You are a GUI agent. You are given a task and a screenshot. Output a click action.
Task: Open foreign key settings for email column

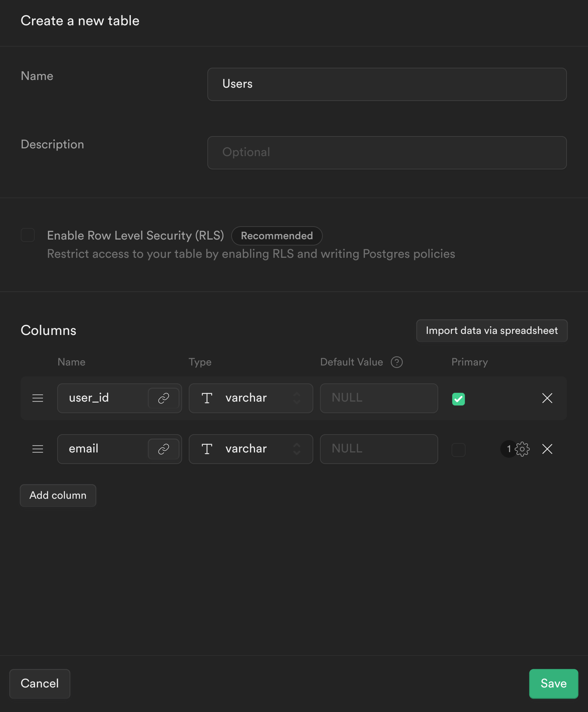[163, 449]
